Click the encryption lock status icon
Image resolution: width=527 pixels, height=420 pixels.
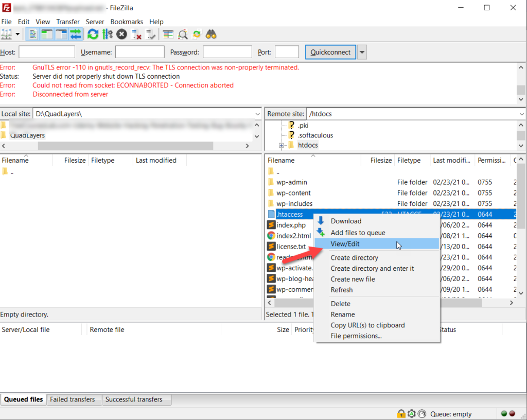400,414
